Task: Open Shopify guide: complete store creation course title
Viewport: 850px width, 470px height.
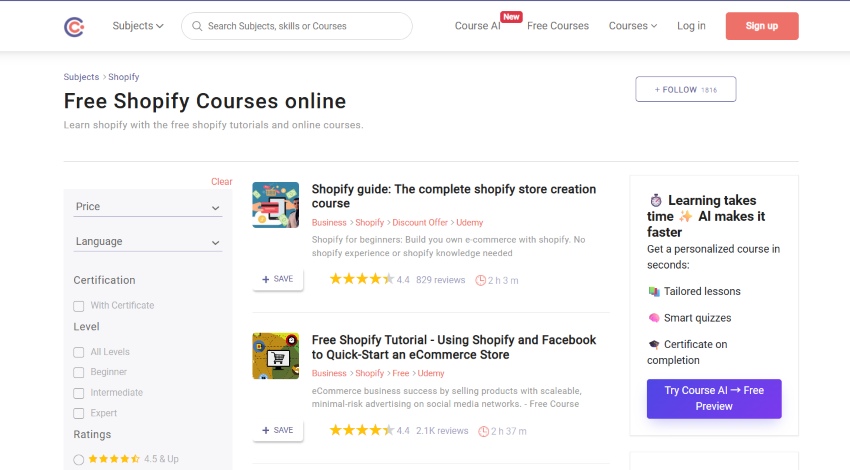Action: pyautogui.click(x=454, y=196)
